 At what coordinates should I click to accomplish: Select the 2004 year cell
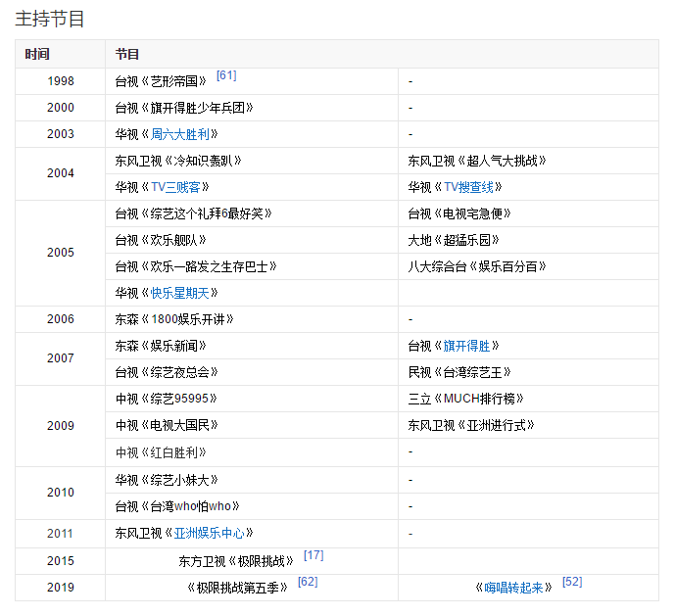pyautogui.click(x=61, y=173)
